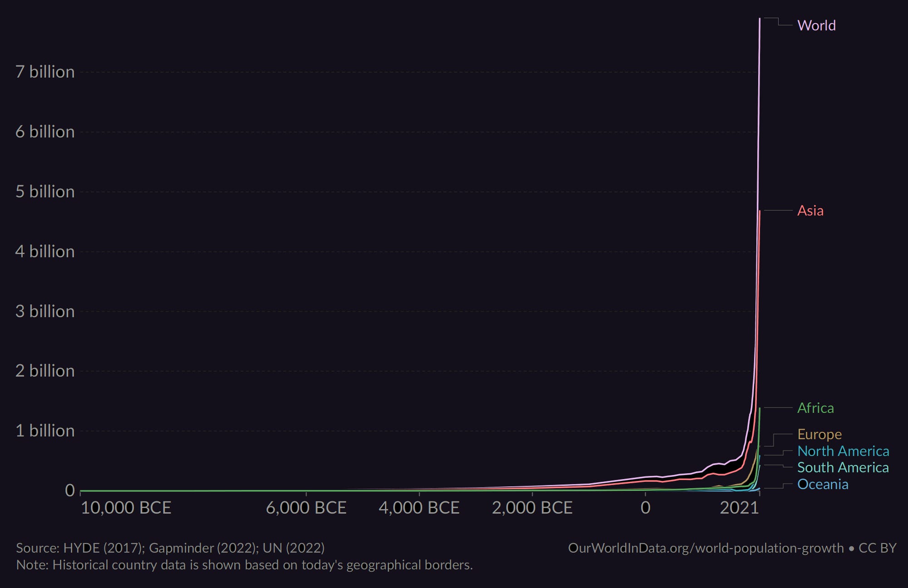Click the 2021 axis tick label
Screen dimensions: 908x588
pyautogui.click(x=739, y=508)
